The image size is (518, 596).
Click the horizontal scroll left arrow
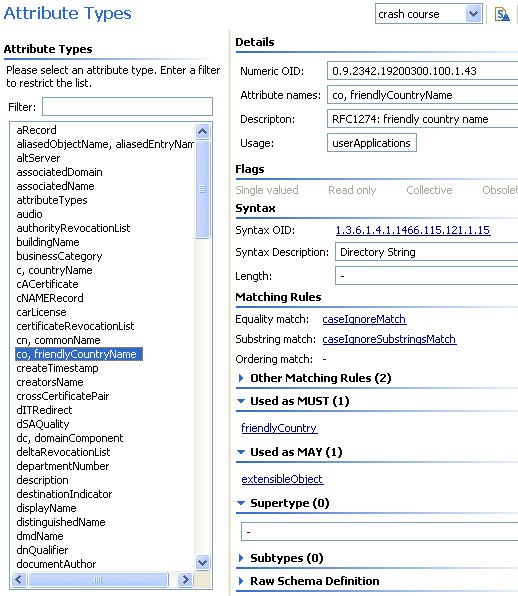coord(19,579)
